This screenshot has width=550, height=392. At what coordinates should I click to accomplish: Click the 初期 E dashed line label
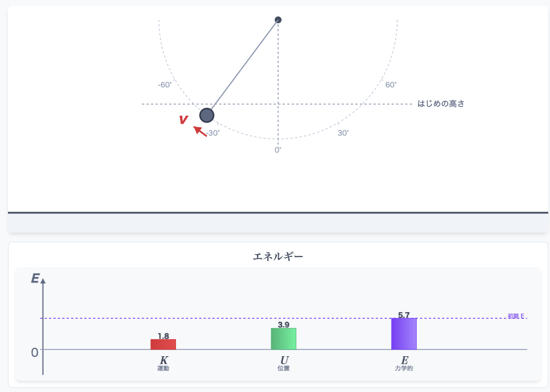(516, 316)
